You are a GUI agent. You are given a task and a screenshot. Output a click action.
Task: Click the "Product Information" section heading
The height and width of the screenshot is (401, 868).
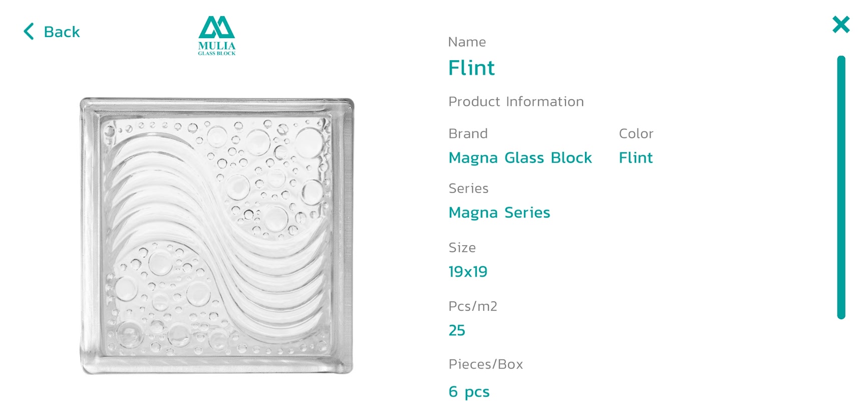coord(516,102)
